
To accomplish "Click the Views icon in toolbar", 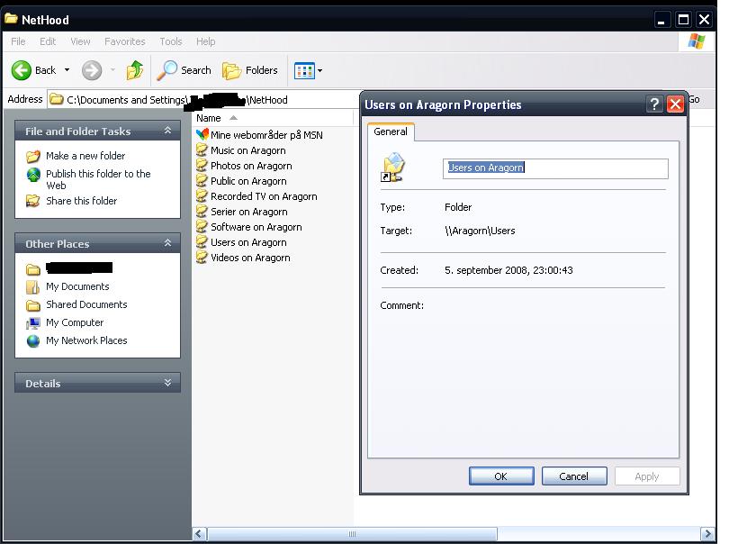I will pyautogui.click(x=303, y=70).
